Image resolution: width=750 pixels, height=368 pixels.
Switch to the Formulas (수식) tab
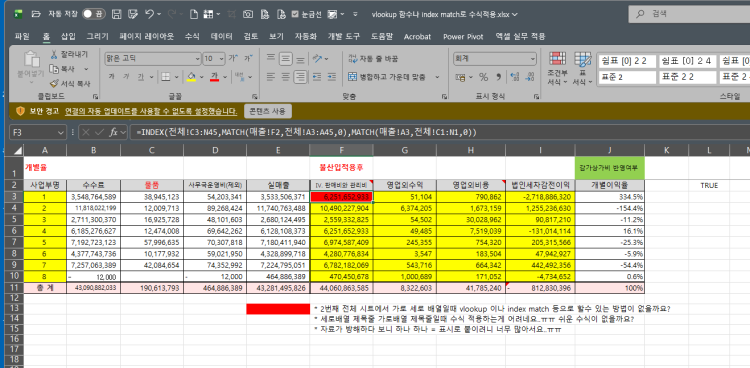[x=192, y=36]
